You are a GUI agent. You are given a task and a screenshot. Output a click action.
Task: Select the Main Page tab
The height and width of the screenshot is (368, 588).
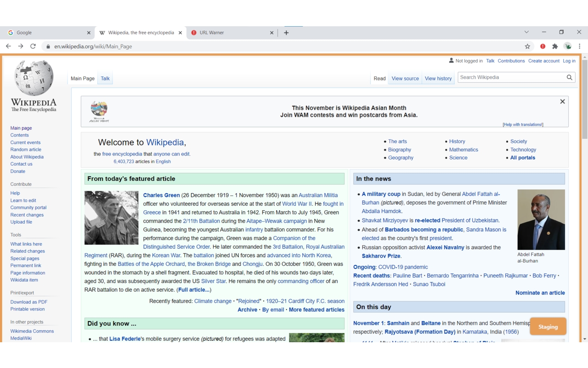coord(83,79)
